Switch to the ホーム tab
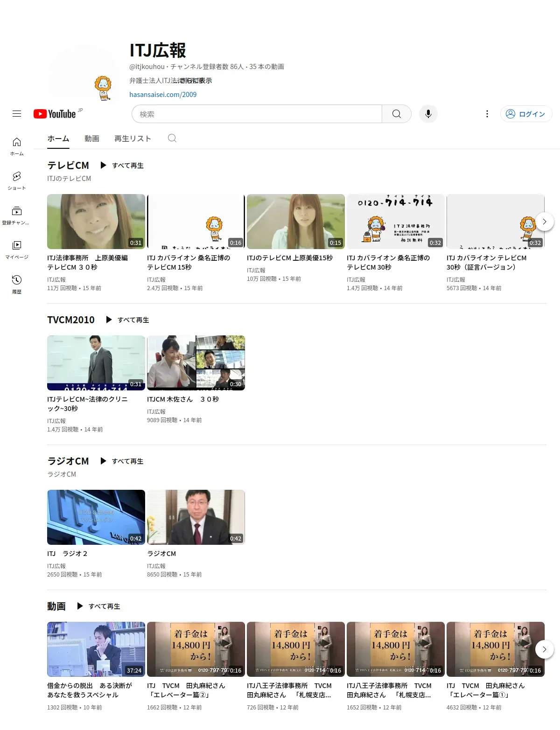The width and height of the screenshot is (560, 730). [58, 139]
